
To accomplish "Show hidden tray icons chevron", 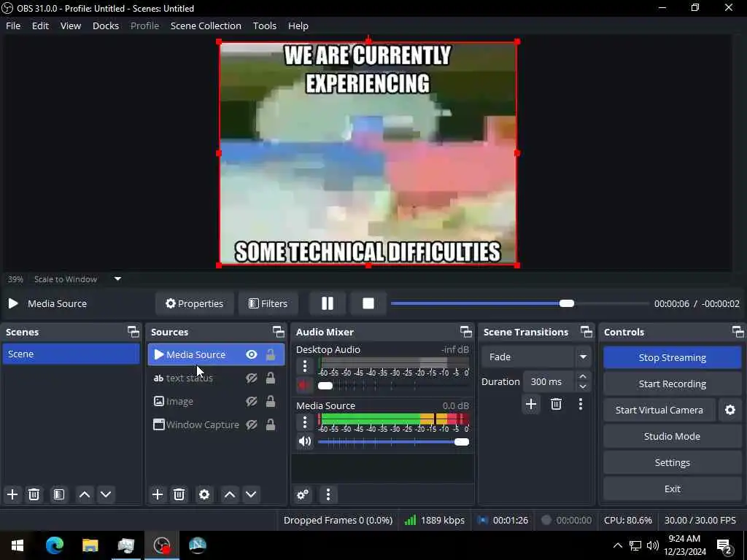I will point(617,545).
